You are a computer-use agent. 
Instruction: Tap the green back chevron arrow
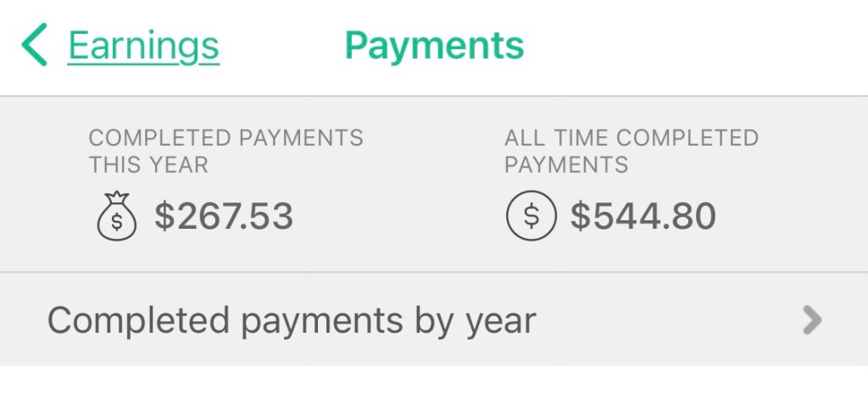[35, 46]
